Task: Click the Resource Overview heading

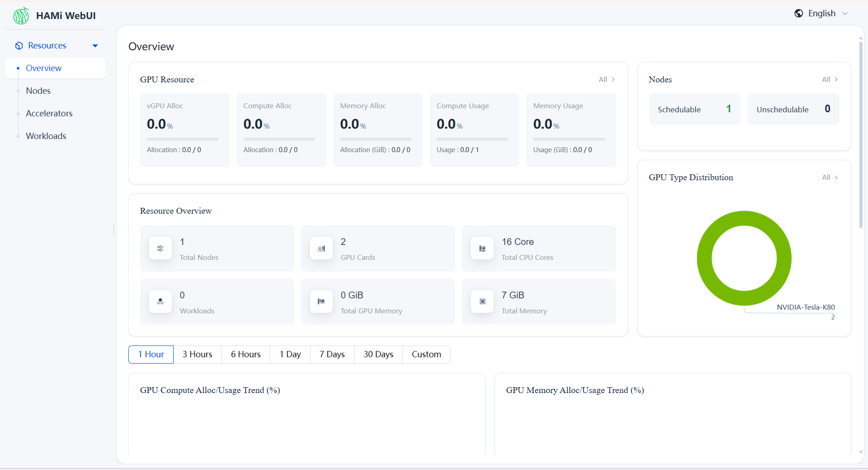Action: [x=176, y=211]
